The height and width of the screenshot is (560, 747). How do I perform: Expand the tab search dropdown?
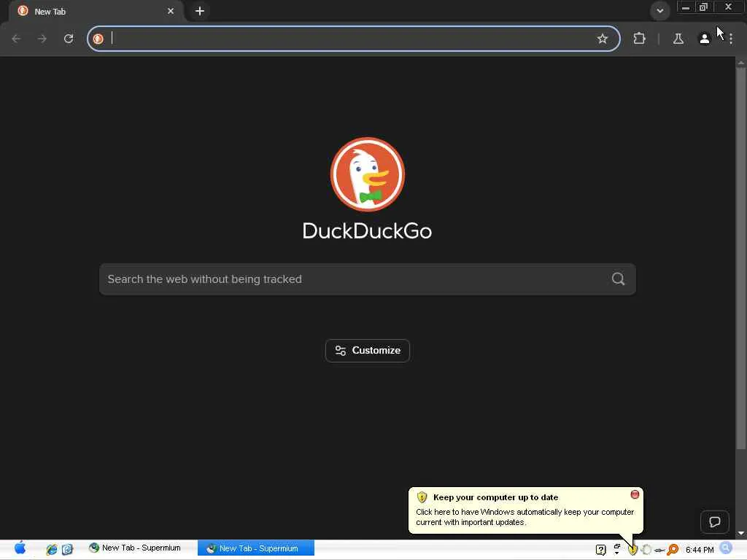(659, 10)
